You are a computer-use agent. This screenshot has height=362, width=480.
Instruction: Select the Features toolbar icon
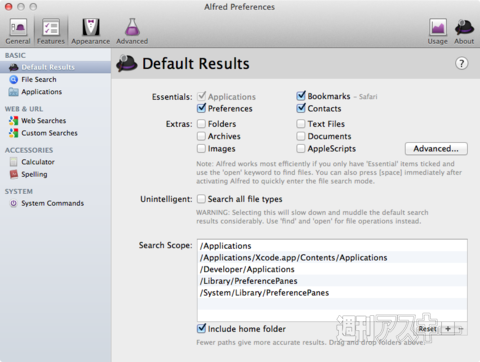(x=51, y=31)
